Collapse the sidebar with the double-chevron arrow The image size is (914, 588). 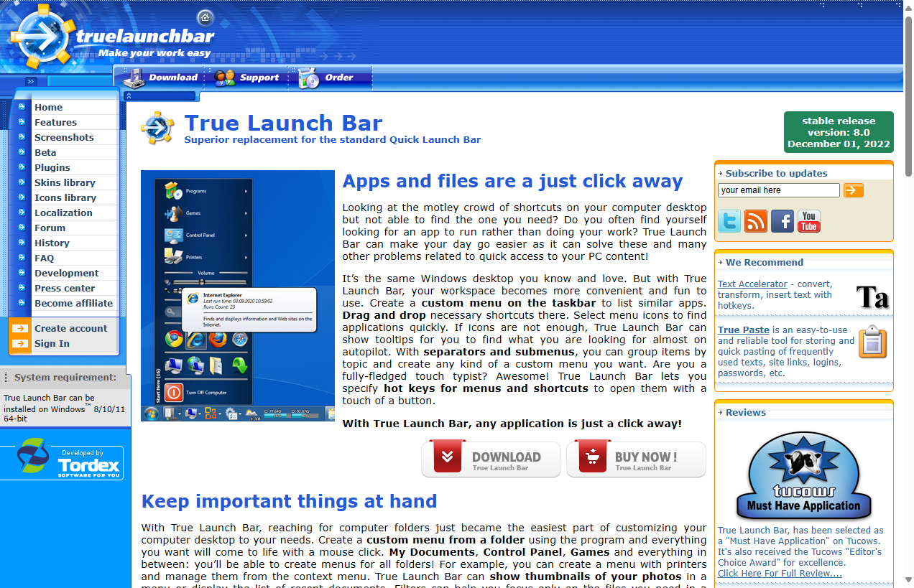coord(30,81)
